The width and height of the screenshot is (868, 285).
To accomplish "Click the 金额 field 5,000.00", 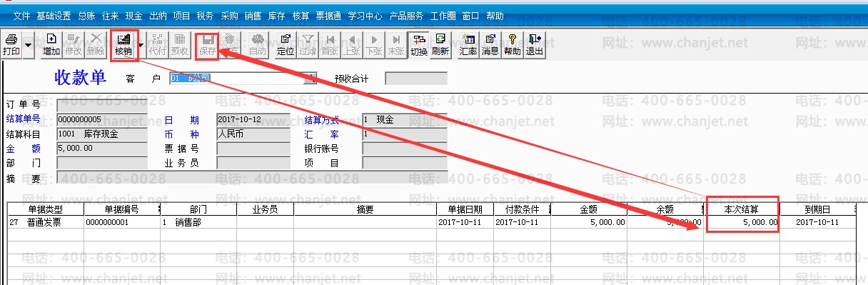I will tap(101, 148).
